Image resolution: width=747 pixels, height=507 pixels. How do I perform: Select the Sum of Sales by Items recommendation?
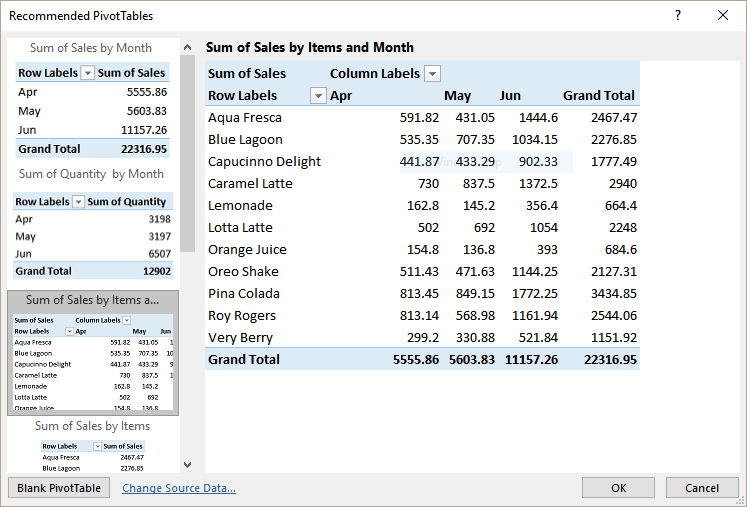pyautogui.click(x=93, y=446)
